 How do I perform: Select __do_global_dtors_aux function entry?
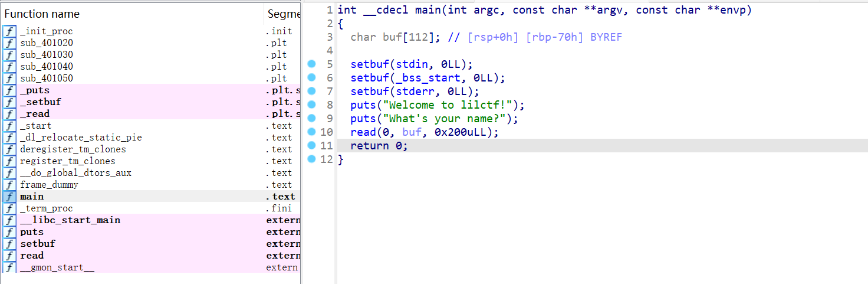(x=75, y=173)
